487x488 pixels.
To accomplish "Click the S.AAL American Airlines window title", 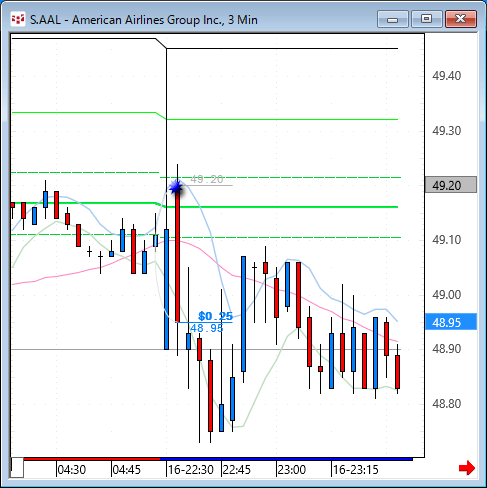I will point(144,20).
